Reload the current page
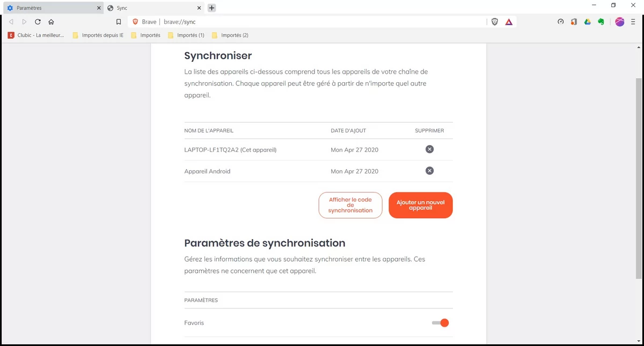The height and width of the screenshot is (346, 644). (x=38, y=22)
